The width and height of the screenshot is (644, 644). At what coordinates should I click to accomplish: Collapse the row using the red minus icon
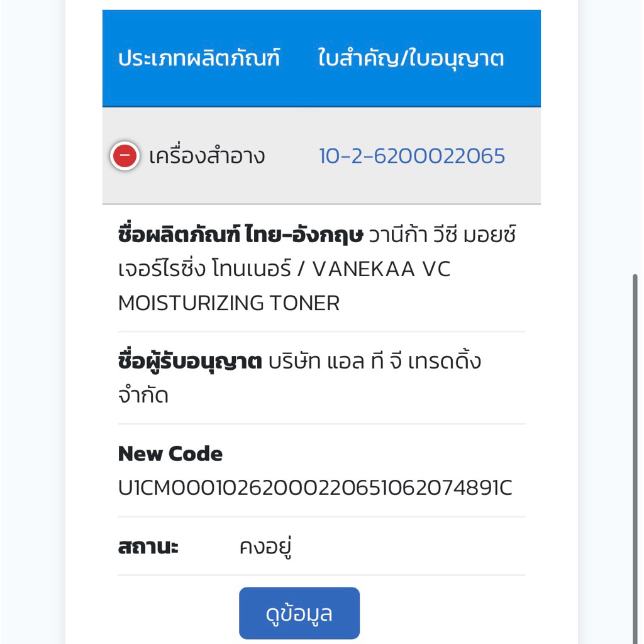pos(125,155)
